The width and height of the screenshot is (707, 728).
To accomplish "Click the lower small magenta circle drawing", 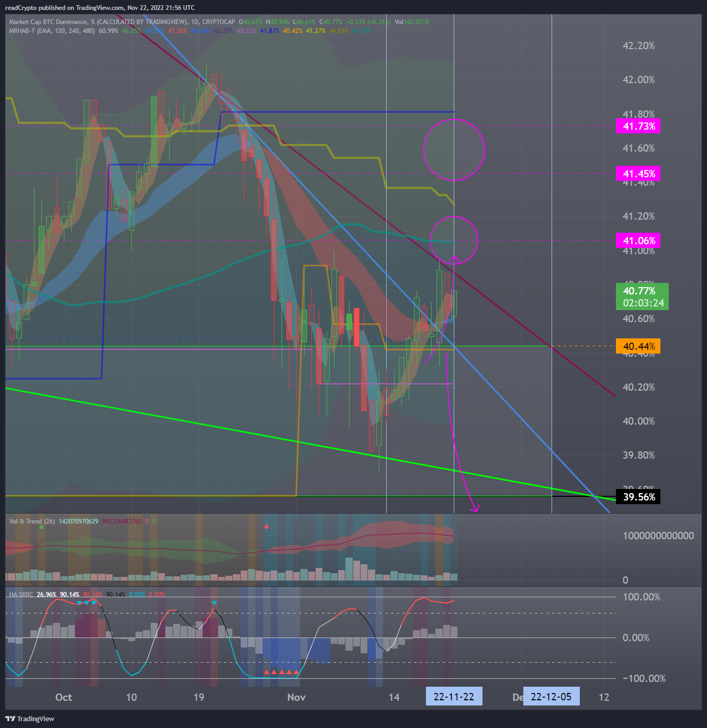I will click(454, 240).
